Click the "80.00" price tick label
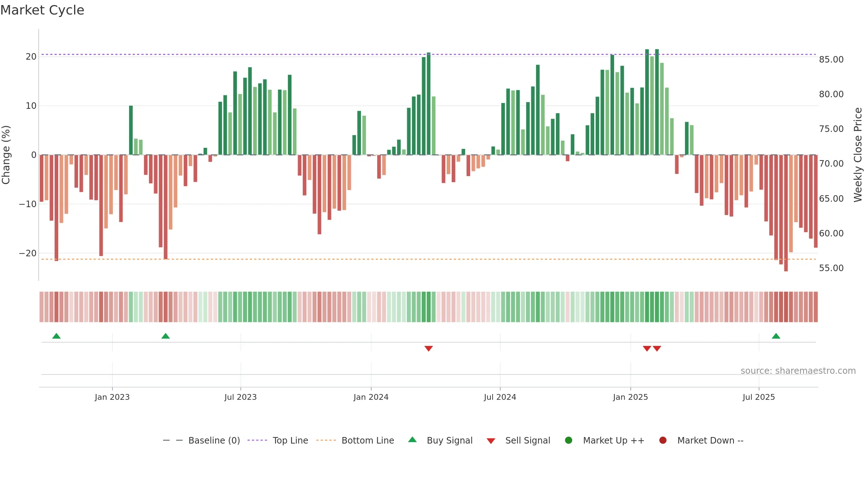The height and width of the screenshot is (488, 868). [831, 94]
